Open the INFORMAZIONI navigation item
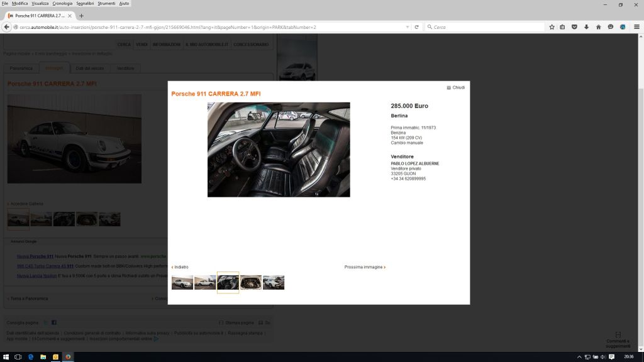The height and width of the screenshot is (362, 644). (x=166, y=45)
